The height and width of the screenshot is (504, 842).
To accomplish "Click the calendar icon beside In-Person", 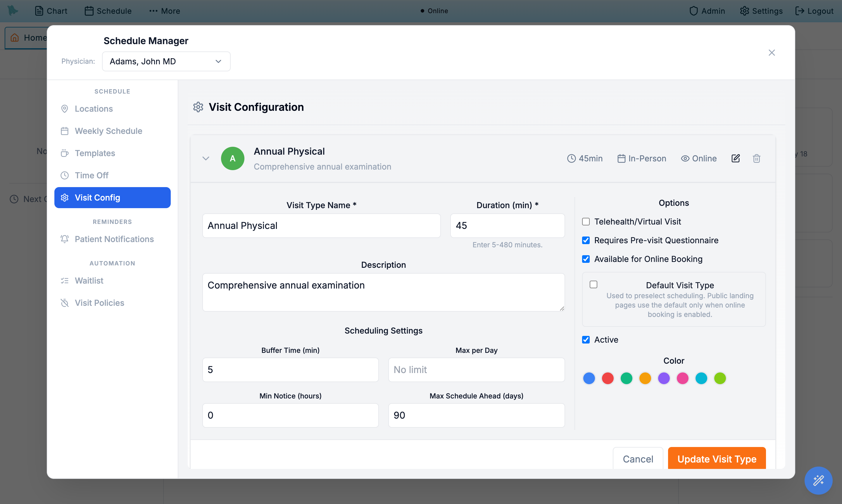I will [621, 159].
